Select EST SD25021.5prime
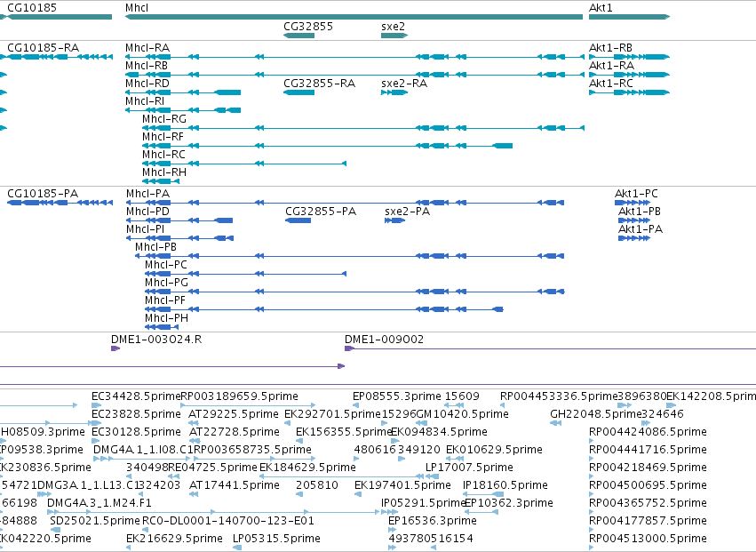Screen dimensions: 756x552 [x=53, y=530]
